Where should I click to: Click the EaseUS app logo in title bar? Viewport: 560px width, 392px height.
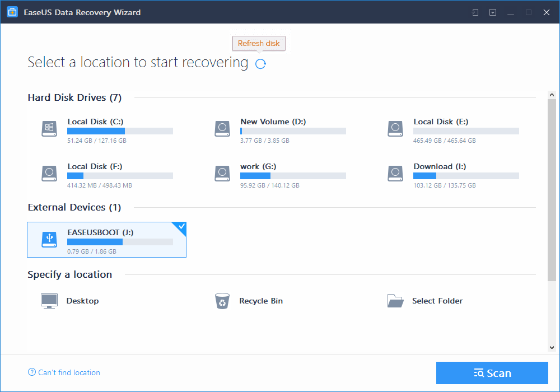(x=12, y=12)
